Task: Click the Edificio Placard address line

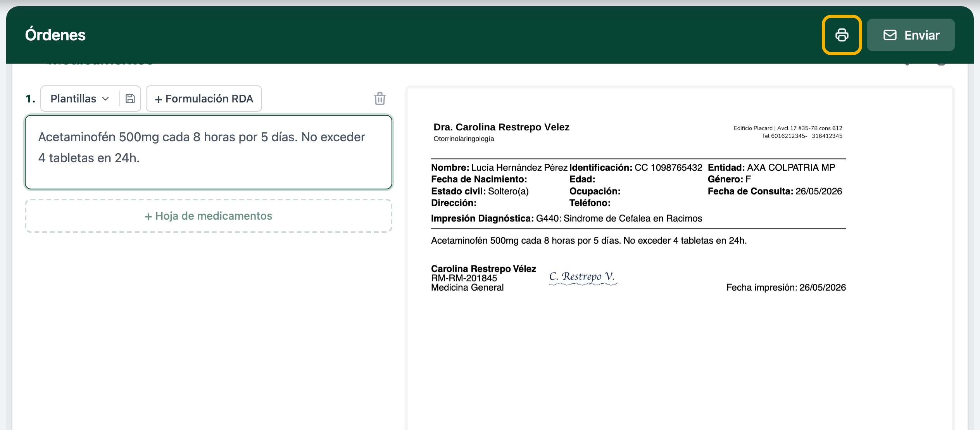Action: [788, 128]
